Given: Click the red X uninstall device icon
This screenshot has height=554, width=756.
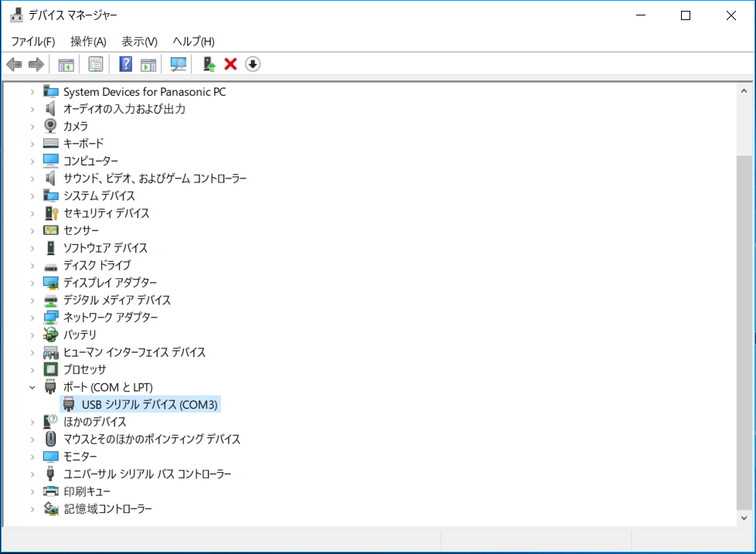Looking at the screenshot, I should (x=230, y=64).
